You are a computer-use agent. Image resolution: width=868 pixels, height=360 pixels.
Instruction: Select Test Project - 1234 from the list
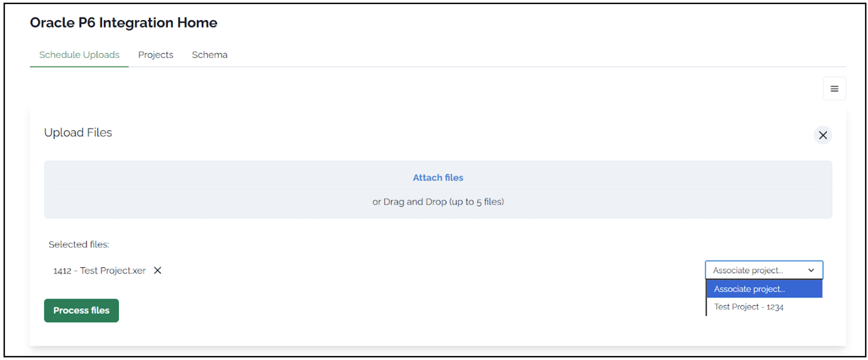point(748,307)
